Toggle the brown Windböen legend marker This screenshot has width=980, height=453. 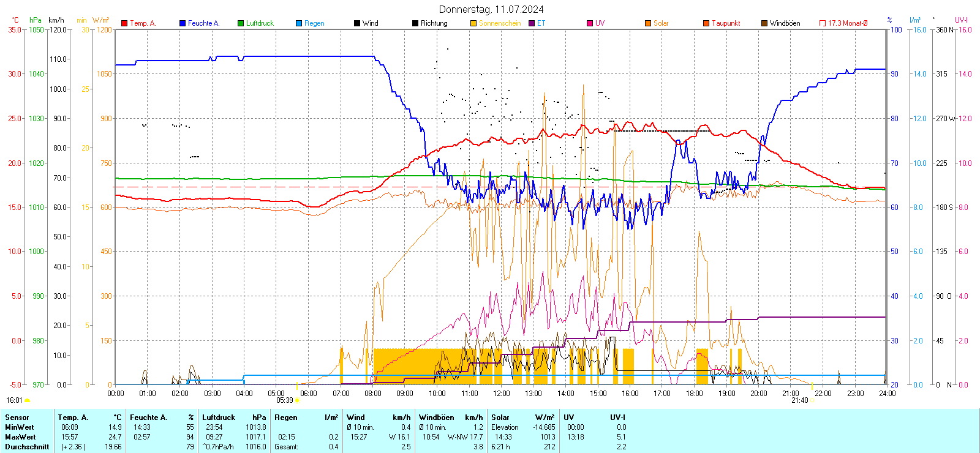764,23
